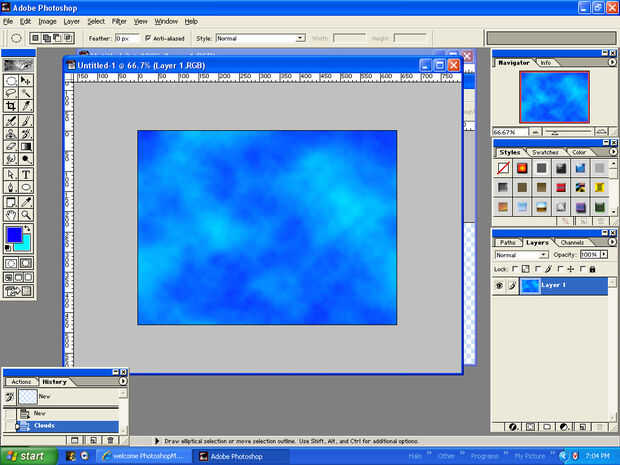Image resolution: width=620 pixels, height=465 pixels.
Task: Create new snapshot icon in History palette
Action: 93,440
